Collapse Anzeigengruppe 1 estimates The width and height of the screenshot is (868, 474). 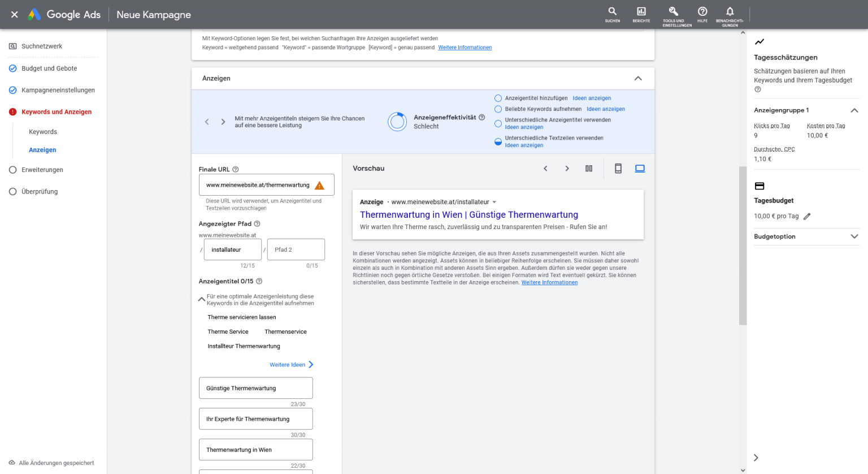coord(854,110)
